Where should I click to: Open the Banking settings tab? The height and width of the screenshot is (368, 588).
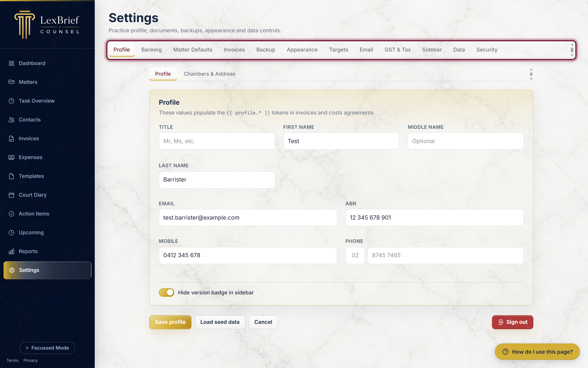pyautogui.click(x=151, y=50)
